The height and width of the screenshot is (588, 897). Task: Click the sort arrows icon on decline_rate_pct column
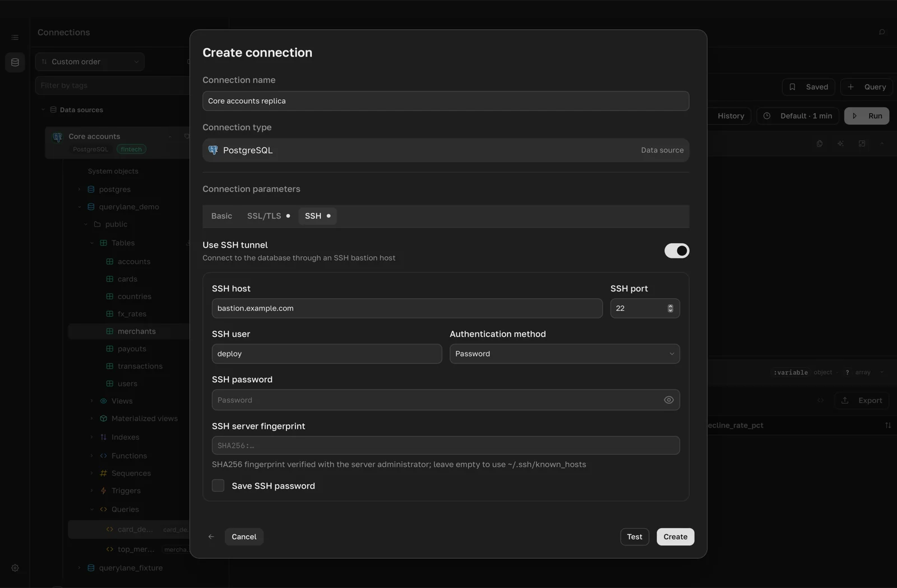coord(888,425)
